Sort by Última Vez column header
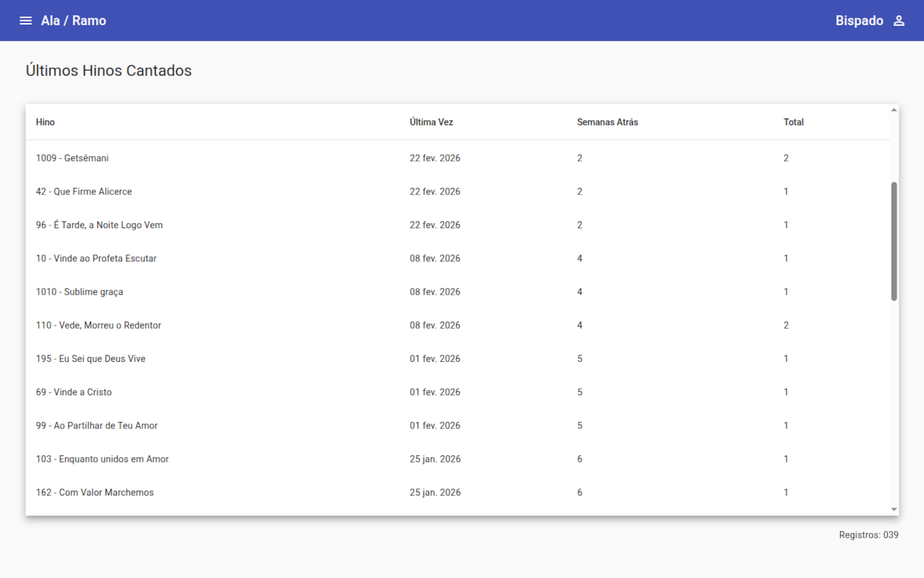 point(431,122)
